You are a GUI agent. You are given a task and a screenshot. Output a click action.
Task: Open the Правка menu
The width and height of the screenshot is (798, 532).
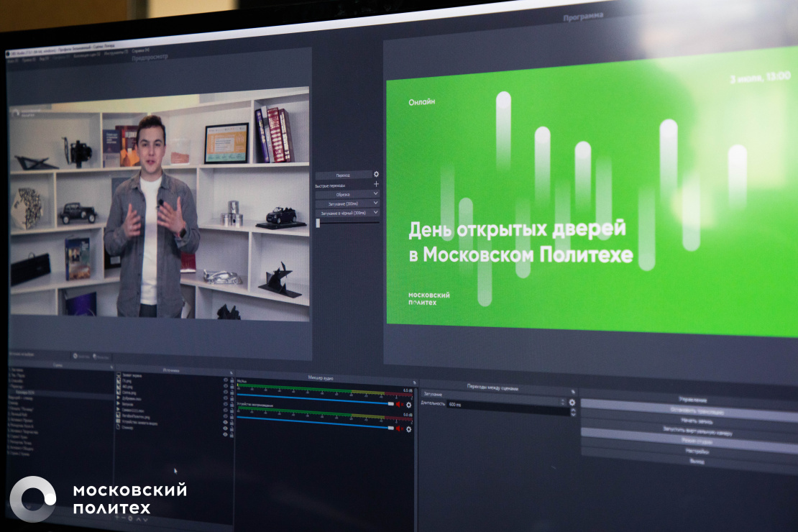click(29, 60)
